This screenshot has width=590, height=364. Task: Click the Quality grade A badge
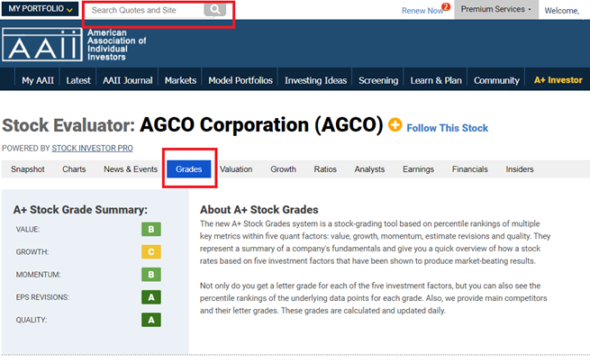[x=151, y=320]
